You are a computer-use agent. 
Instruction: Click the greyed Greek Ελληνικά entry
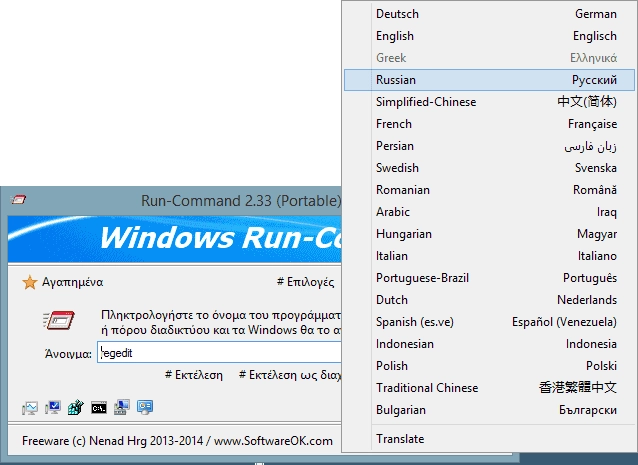click(489, 58)
